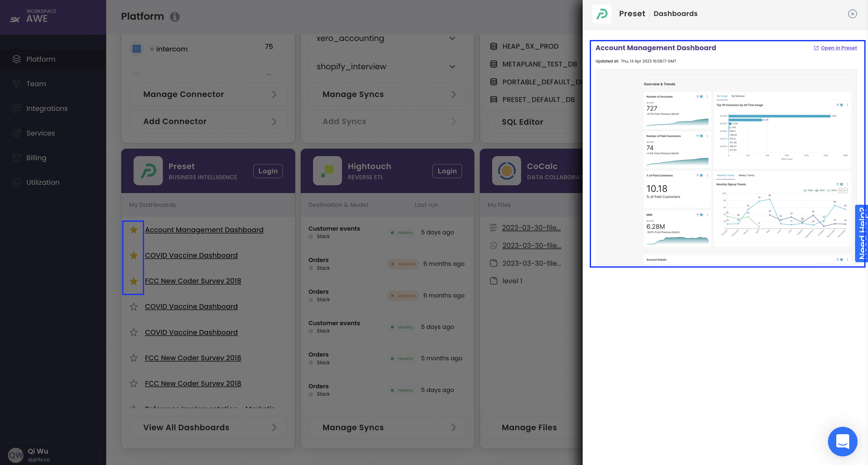Click the Hightouch logo icon
Screen dimensions: 868x465
327,171
